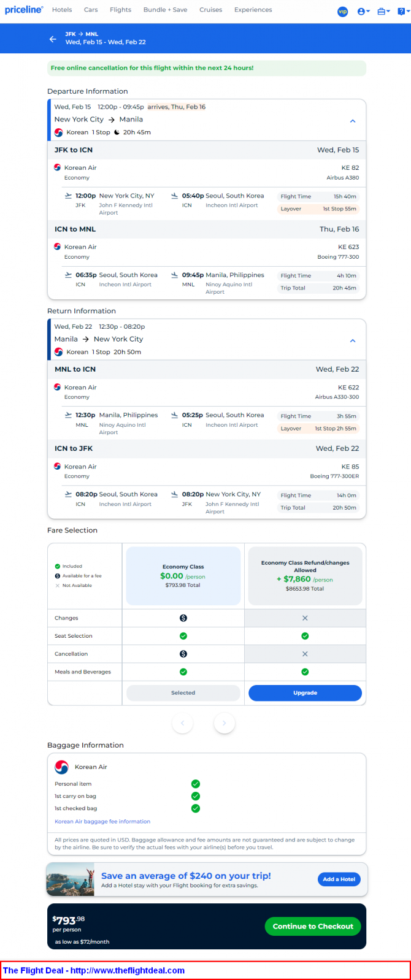Screen dimensions: 411x980
Task: Click the 'as low as $72/month' text
Action: point(82,942)
